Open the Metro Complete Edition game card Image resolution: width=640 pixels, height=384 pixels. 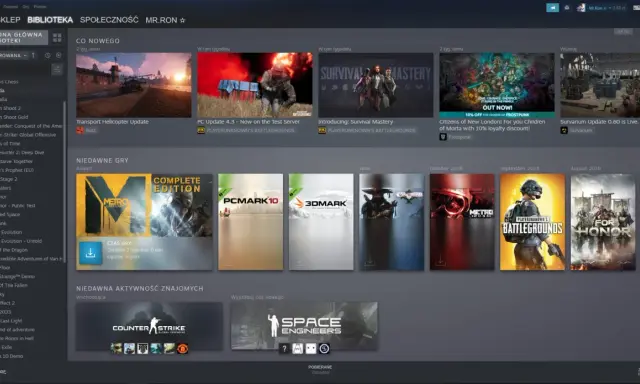144,222
